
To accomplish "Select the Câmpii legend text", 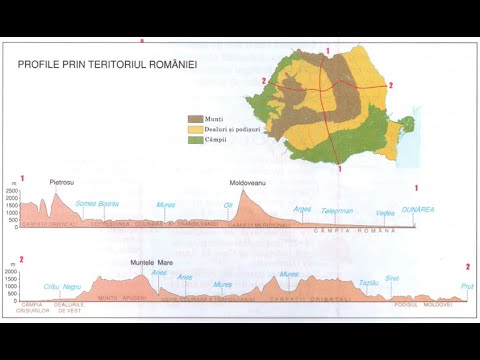I will tap(216, 140).
